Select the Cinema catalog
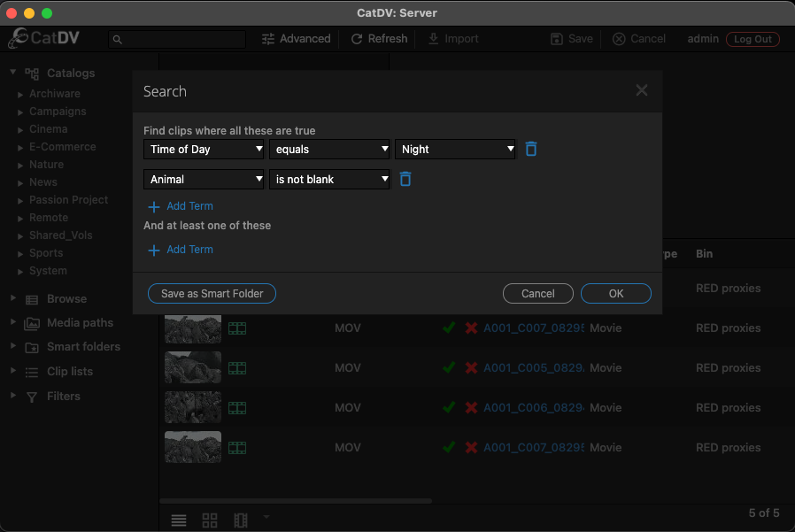The width and height of the screenshot is (795, 532). [x=48, y=129]
